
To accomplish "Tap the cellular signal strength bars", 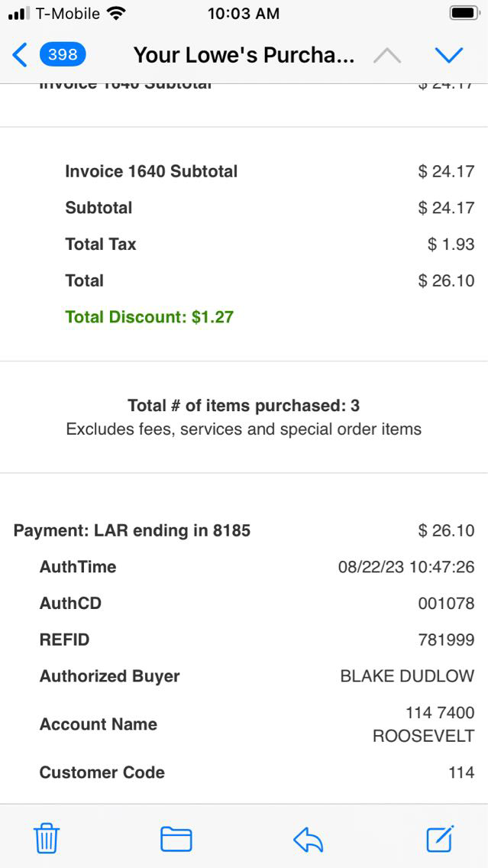I will point(18,14).
